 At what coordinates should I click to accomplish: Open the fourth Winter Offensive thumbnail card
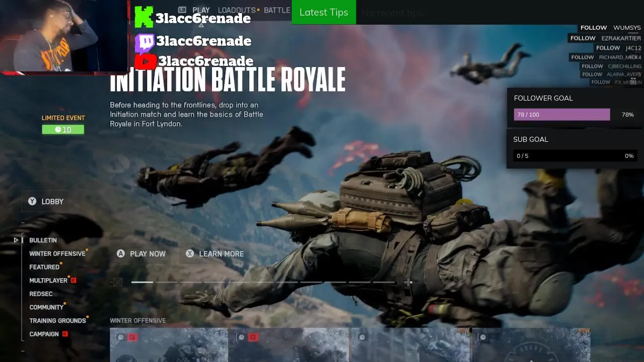531,345
